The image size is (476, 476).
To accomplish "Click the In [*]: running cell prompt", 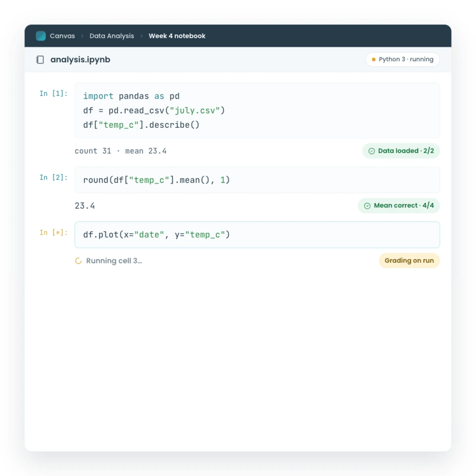I will 53,232.
